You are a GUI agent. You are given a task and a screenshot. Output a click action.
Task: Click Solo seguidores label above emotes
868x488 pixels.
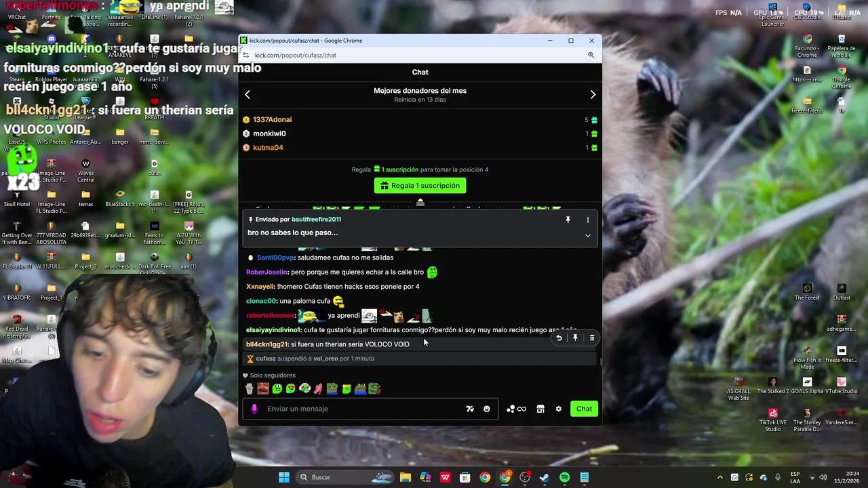click(273, 375)
